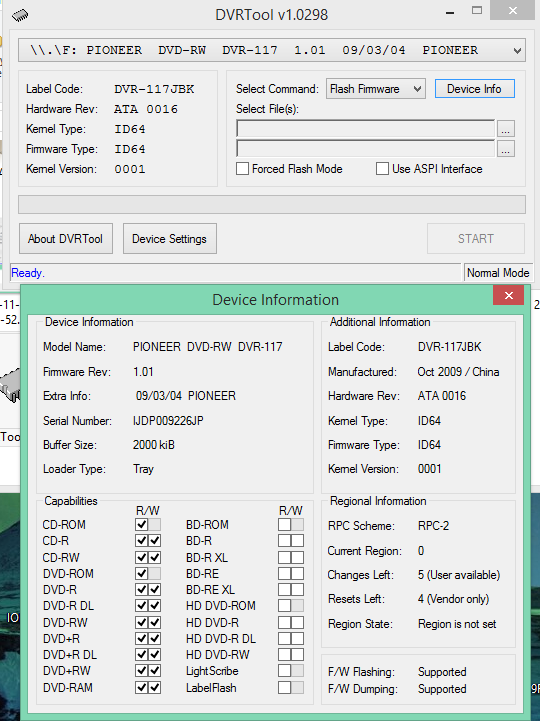
Task: Click 'Region is not set' text
Action: click(457, 624)
